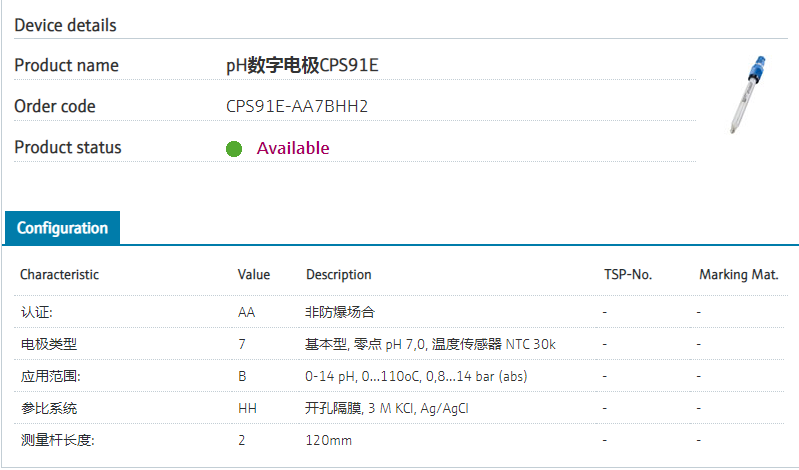
Task: Click the Marking Mat. column header
Action: tap(738, 275)
